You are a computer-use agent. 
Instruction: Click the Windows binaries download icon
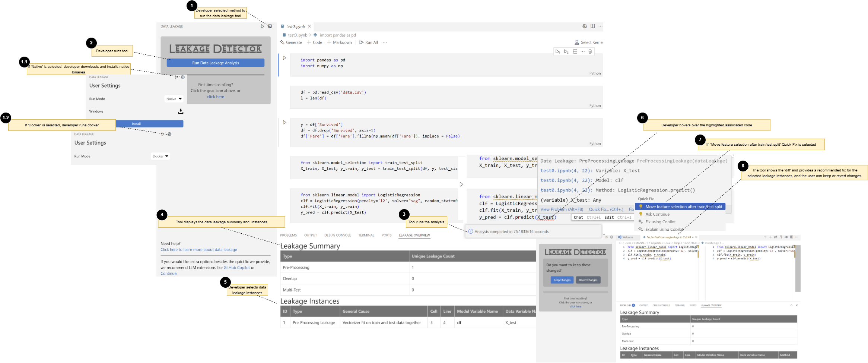click(181, 111)
